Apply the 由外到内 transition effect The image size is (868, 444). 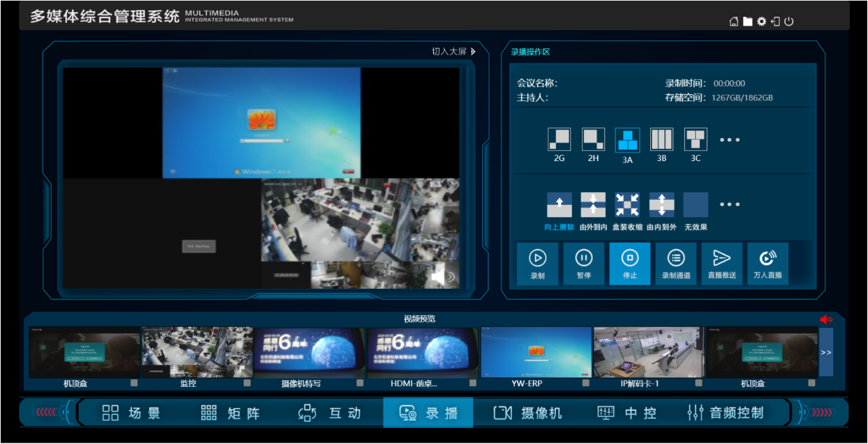click(593, 205)
